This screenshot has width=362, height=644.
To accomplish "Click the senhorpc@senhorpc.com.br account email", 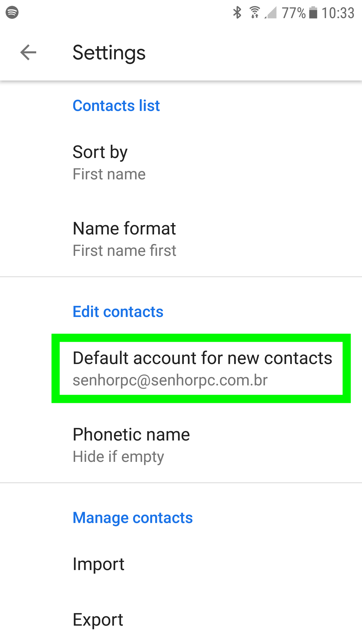I will tap(170, 380).
